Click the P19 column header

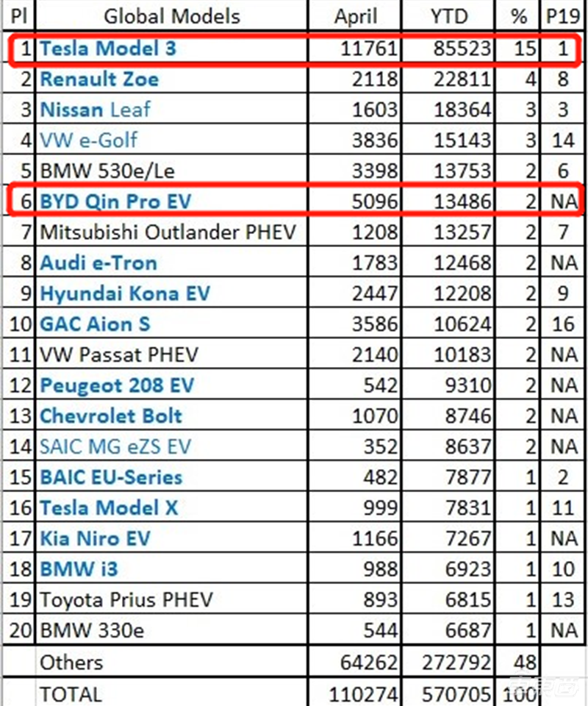point(564,16)
